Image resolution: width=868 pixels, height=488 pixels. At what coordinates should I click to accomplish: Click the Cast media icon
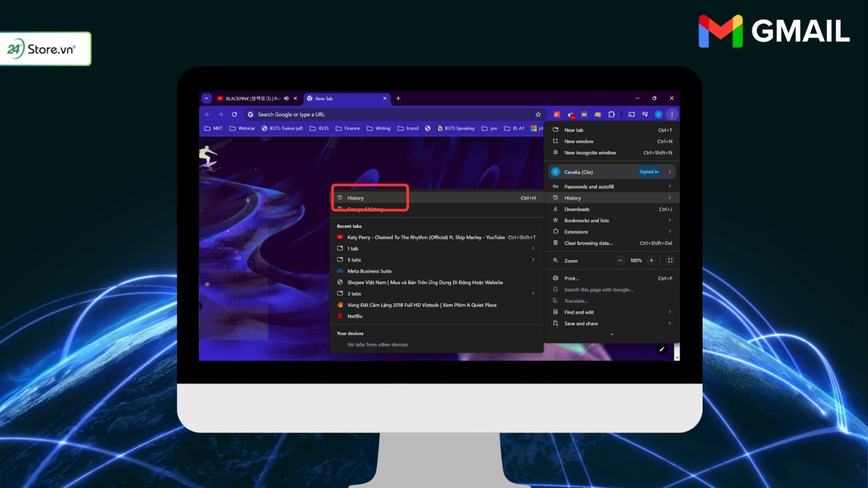631,114
